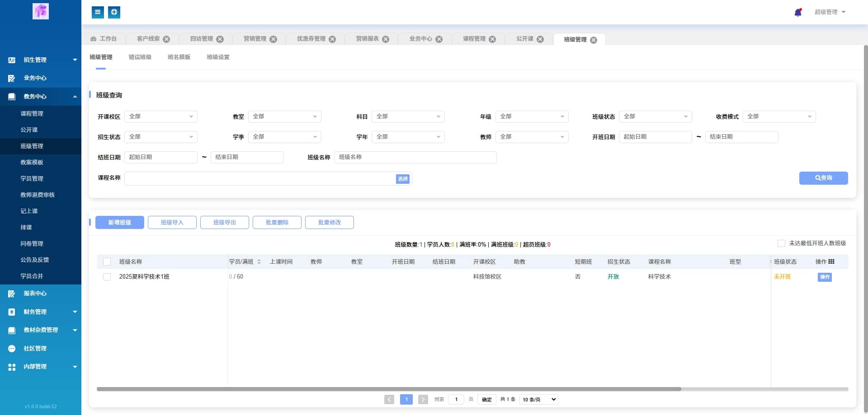
Task: Click the horizontal table scrollbar
Action: click(389, 389)
